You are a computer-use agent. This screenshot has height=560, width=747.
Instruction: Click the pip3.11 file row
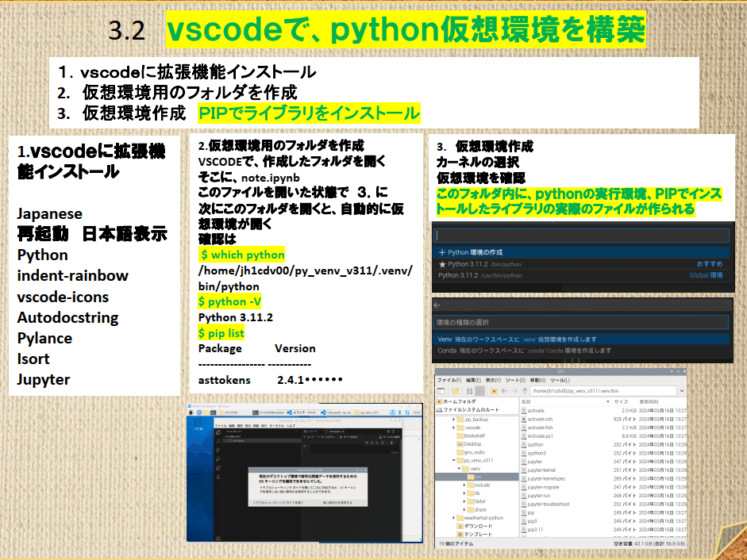pos(603,530)
